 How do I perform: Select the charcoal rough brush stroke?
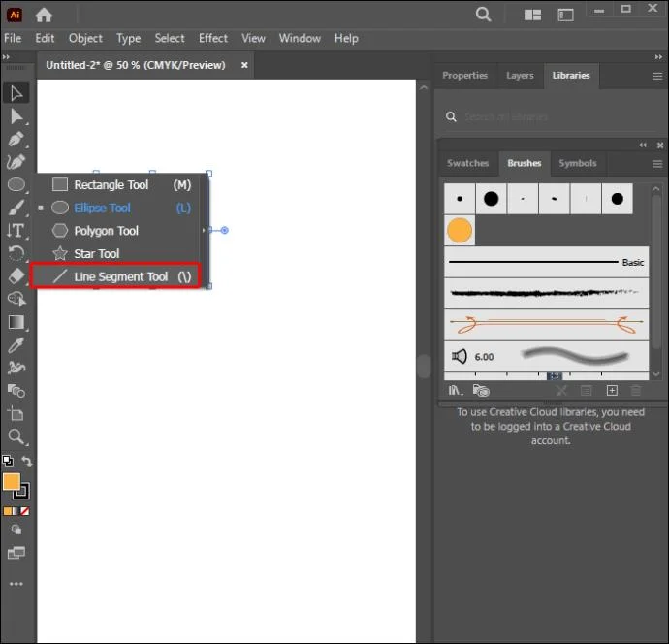point(546,293)
